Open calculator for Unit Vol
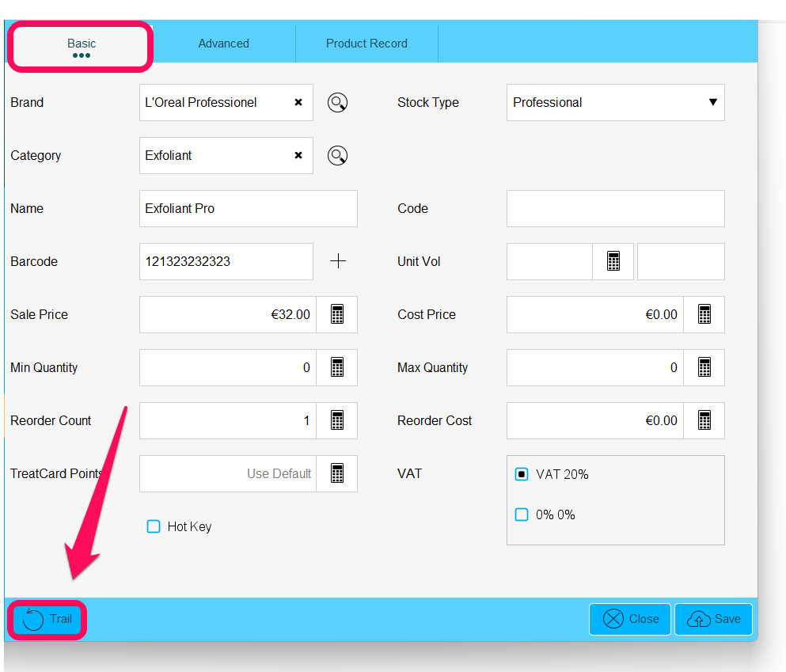The height and width of the screenshot is (672, 786). (x=613, y=261)
